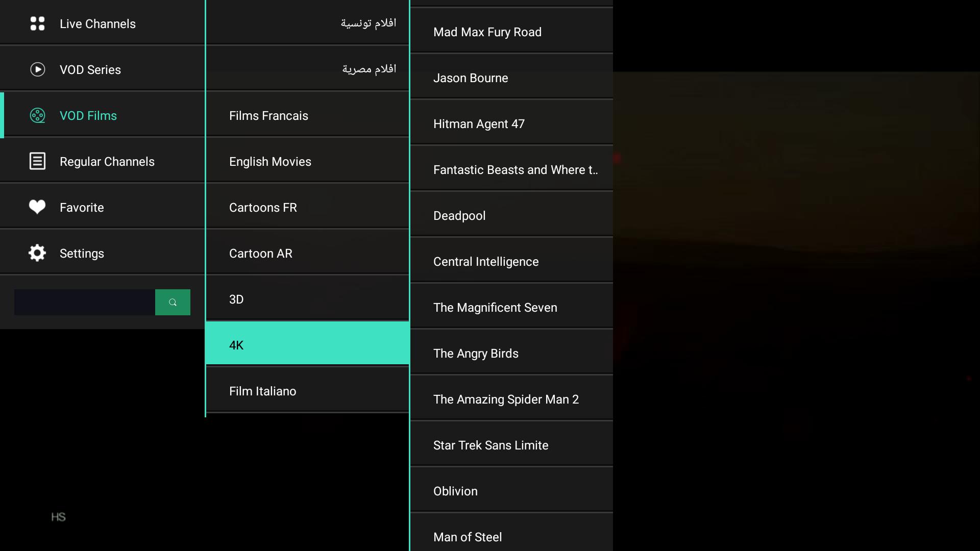The width and height of the screenshot is (980, 551).
Task: Select the VOD Series icon
Action: pos(37,69)
